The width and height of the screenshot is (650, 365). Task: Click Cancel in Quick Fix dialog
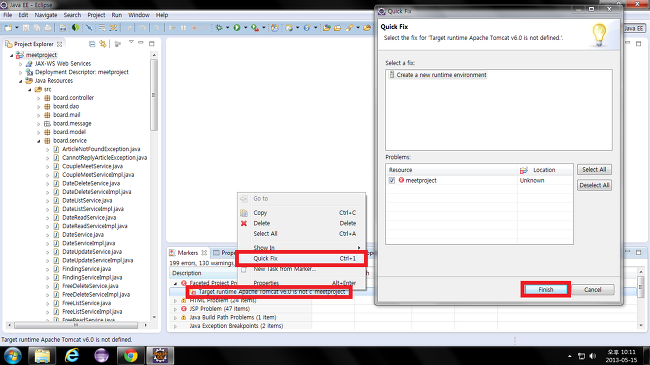pos(592,290)
